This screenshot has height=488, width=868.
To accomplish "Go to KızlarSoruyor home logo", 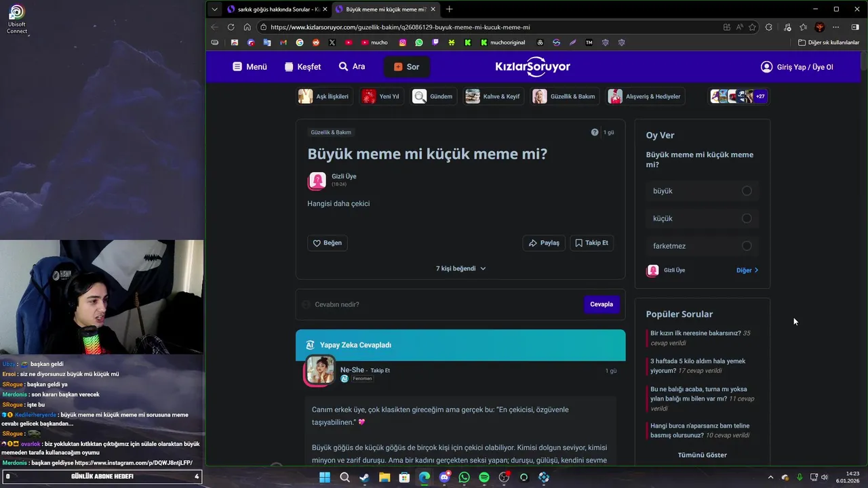I will [533, 66].
